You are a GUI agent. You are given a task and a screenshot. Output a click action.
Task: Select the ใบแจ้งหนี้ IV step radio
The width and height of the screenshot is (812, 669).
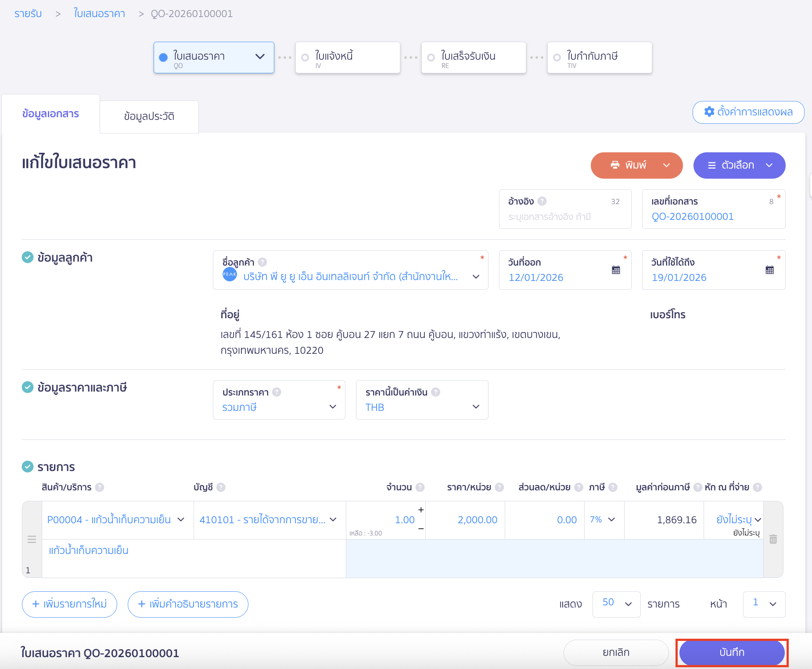[305, 58]
